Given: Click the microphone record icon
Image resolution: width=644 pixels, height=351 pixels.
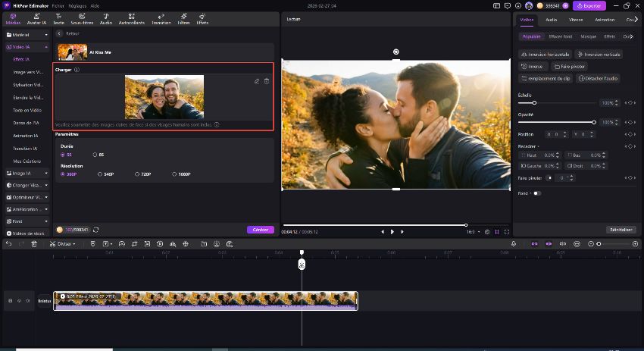Looking at the screenshot, I should 514,244.
